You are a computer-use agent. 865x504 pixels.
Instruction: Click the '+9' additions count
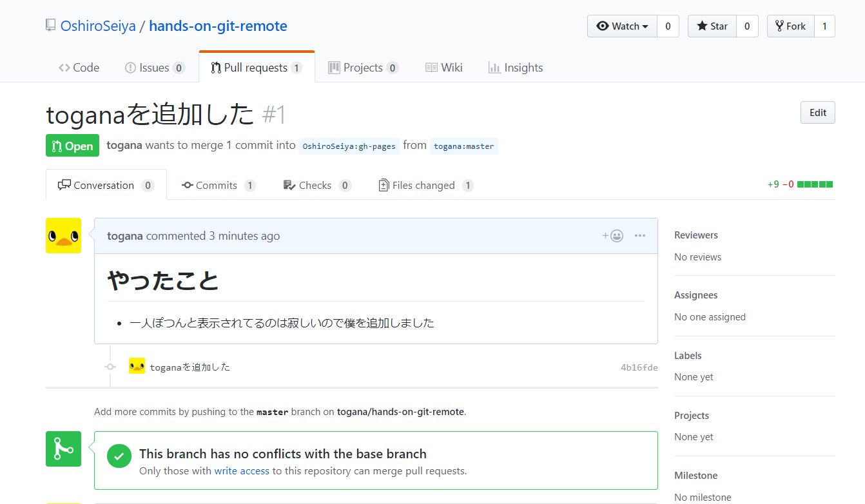(773, 185)
